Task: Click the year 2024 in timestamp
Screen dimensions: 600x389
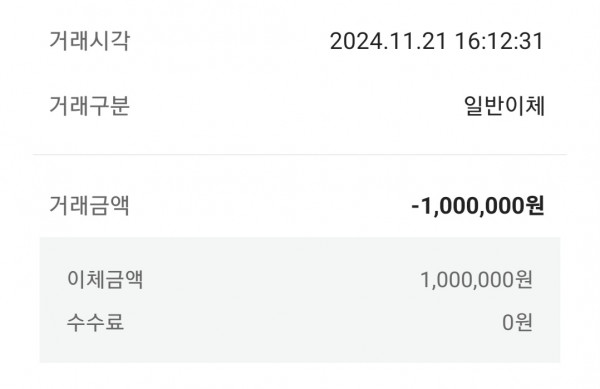Action: (357, 41)
